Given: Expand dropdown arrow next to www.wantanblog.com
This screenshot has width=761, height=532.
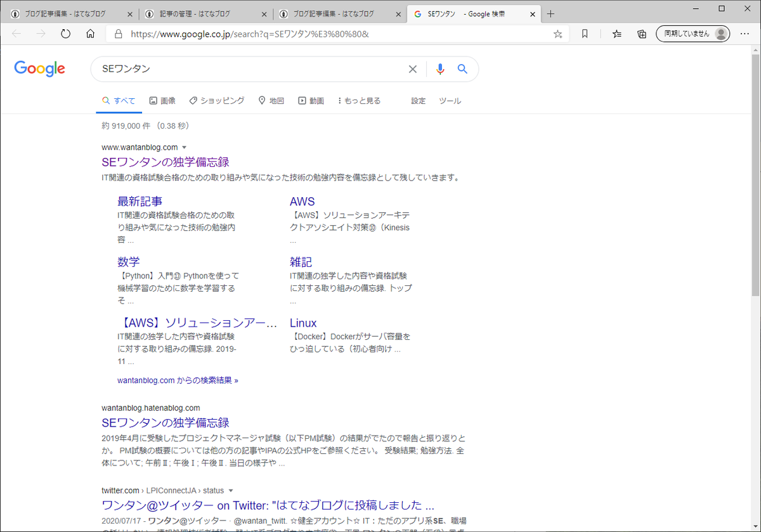Looking at the screenshot, I should [x=184, y=148].
